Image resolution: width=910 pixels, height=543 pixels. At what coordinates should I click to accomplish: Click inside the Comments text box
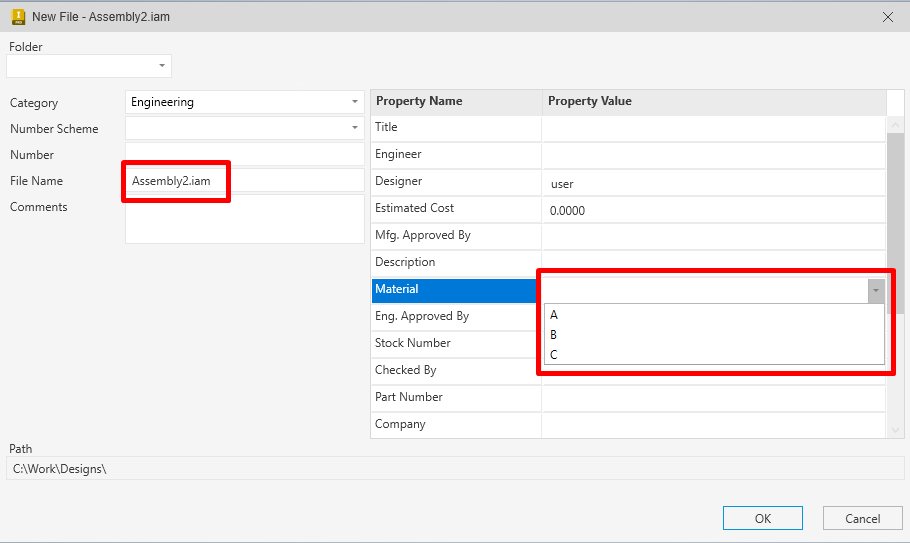point(245,219)
